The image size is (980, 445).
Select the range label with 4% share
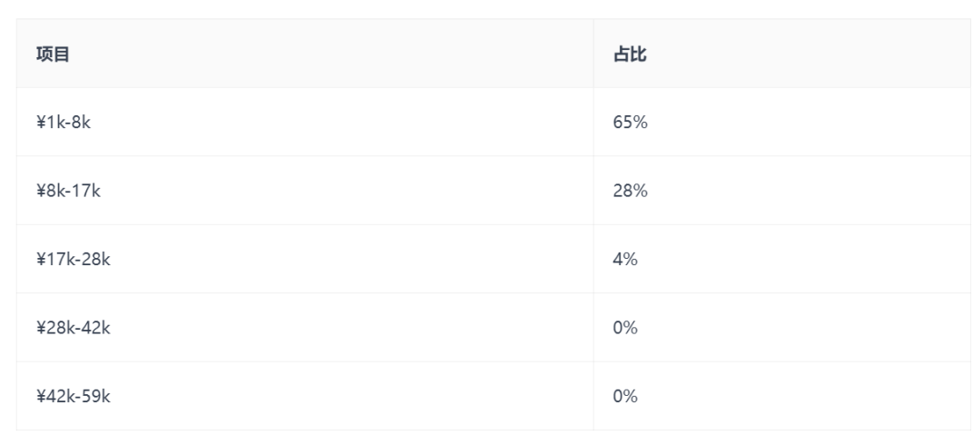point(73,260)
